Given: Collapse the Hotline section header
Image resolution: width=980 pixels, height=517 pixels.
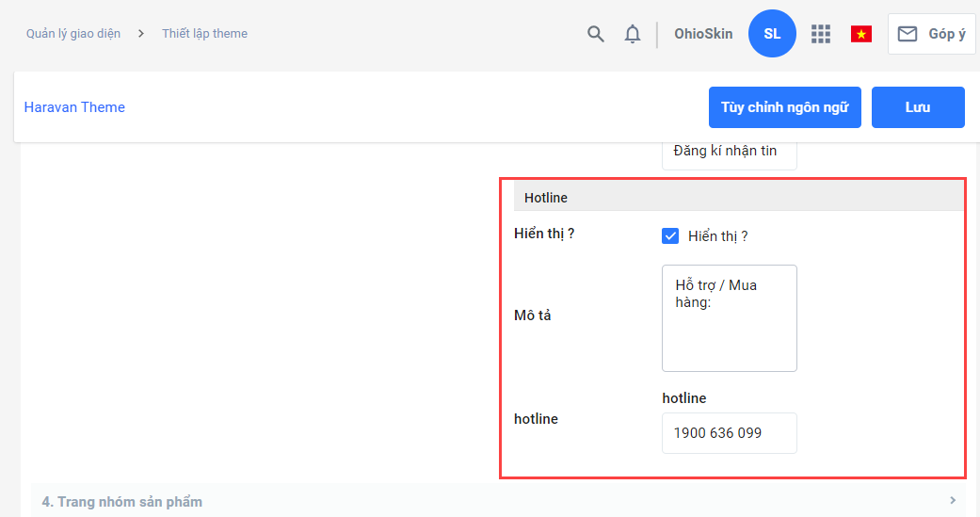Looking at the screenshot, I should (546, 198).
